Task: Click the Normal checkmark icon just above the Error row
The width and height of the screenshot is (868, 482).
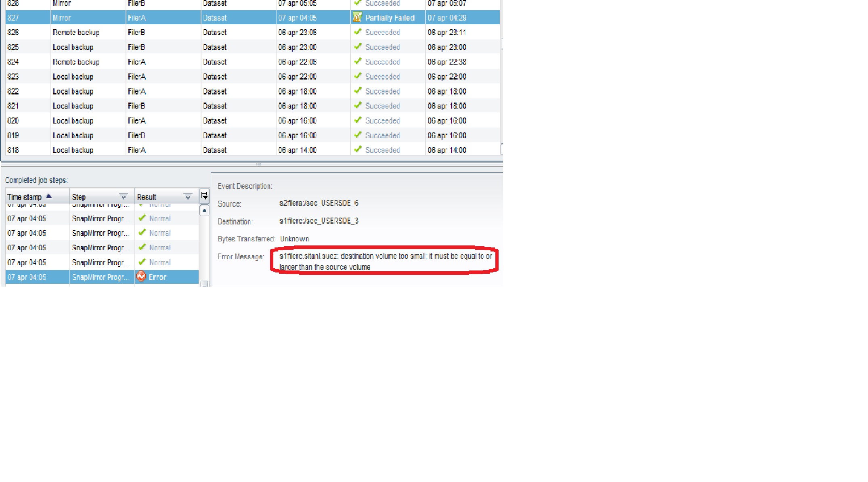Action: click(142, 262)
